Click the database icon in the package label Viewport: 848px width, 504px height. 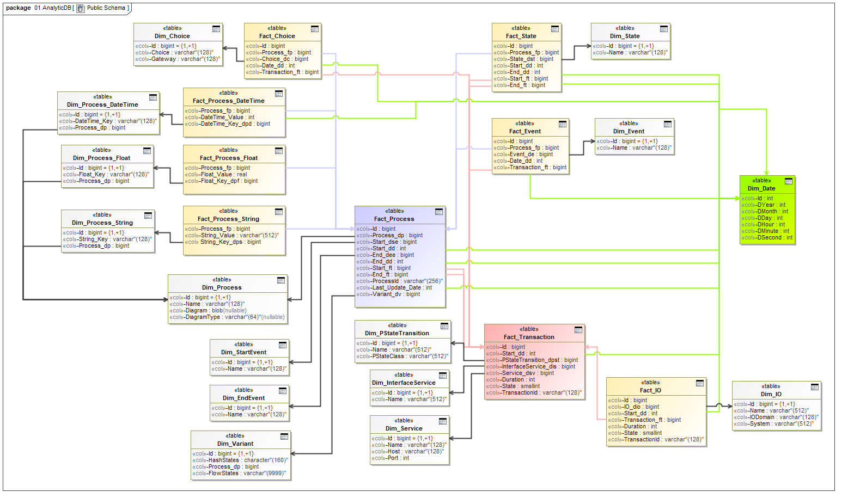(x=80, y=8)
